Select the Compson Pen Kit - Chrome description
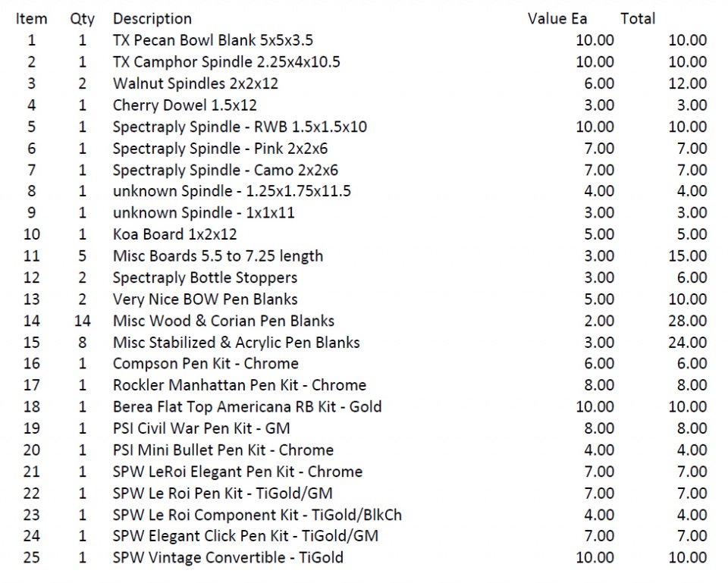The height and width of the screenshot is (583, 728). 206,364
